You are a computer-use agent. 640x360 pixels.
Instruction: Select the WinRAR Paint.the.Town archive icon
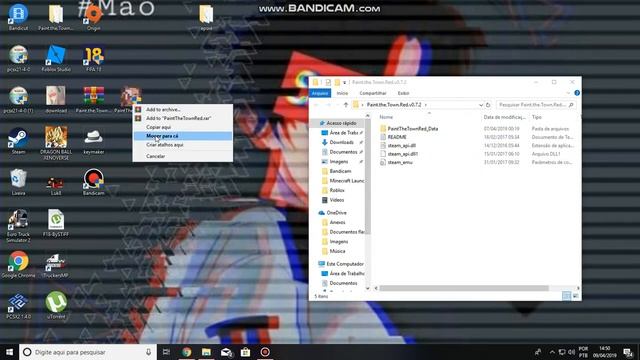coord(93,100)
